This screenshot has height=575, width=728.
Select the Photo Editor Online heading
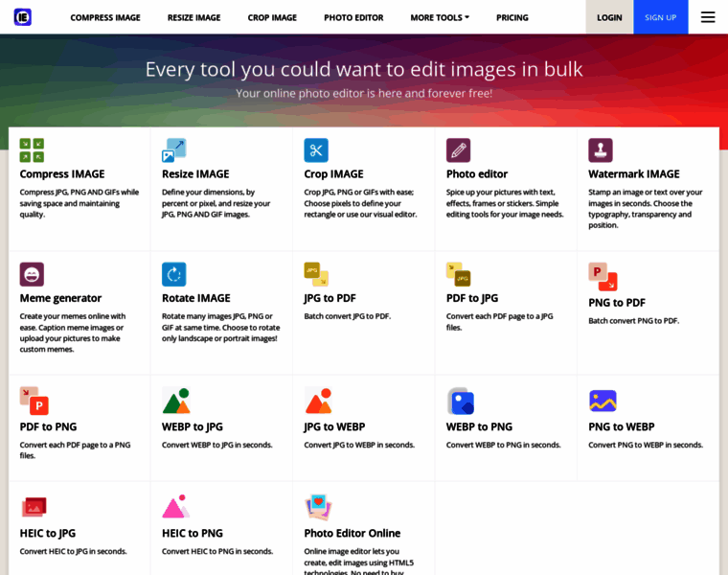tap(353, 533)
